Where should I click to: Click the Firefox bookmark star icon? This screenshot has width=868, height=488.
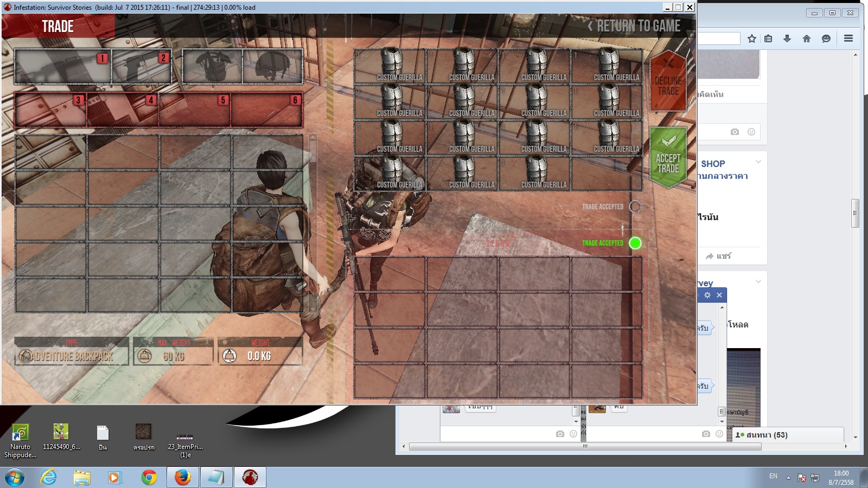pyautogui.click(x=751, y=38)
